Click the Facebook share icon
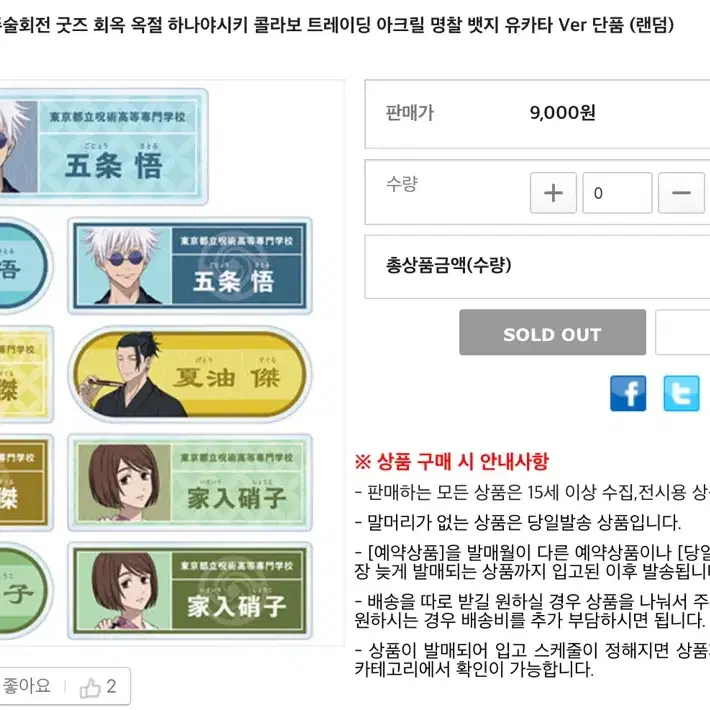 click(628, 393)
